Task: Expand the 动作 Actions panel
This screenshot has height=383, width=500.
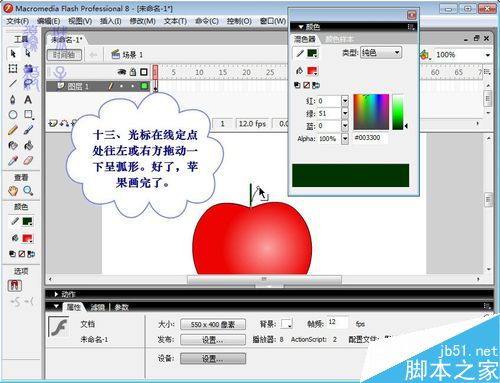Action: point(56,294)
